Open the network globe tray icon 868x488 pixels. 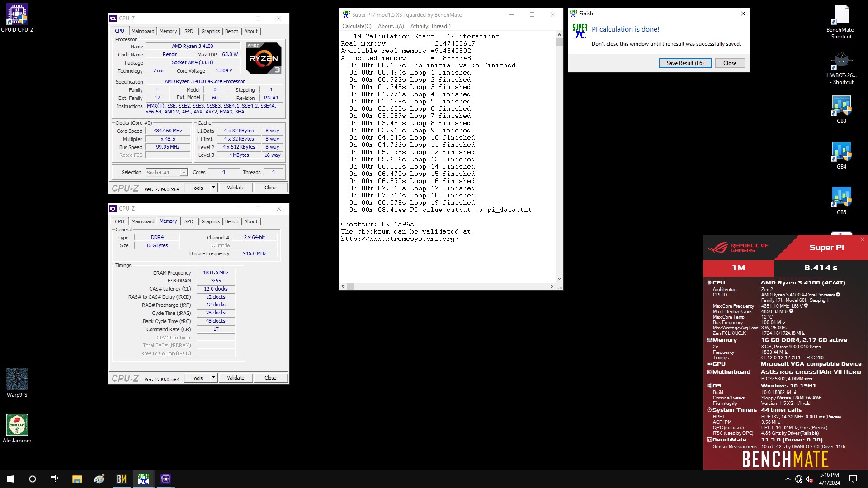[799, 479]
